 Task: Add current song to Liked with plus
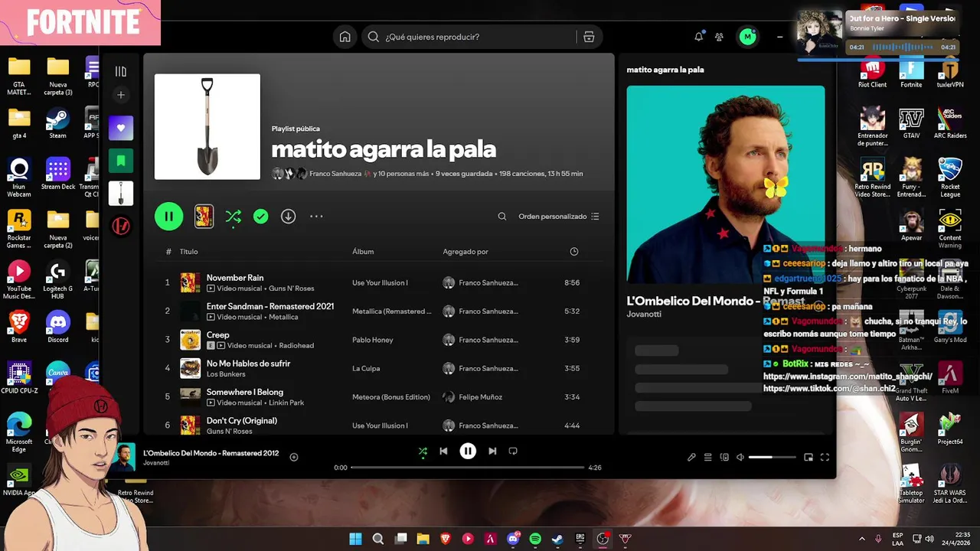click(x=294, y=457)
